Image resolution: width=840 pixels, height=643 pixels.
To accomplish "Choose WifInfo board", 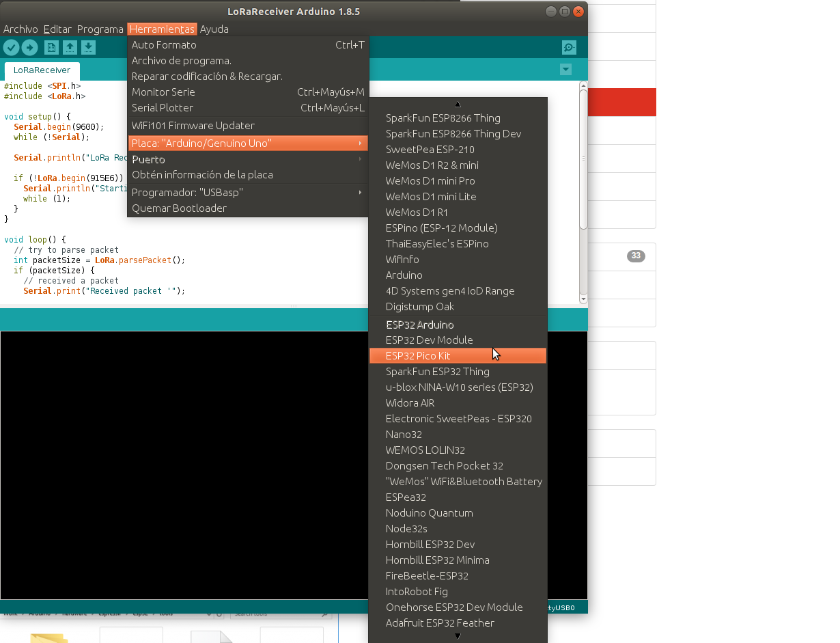I will click(x=458, y=260).
